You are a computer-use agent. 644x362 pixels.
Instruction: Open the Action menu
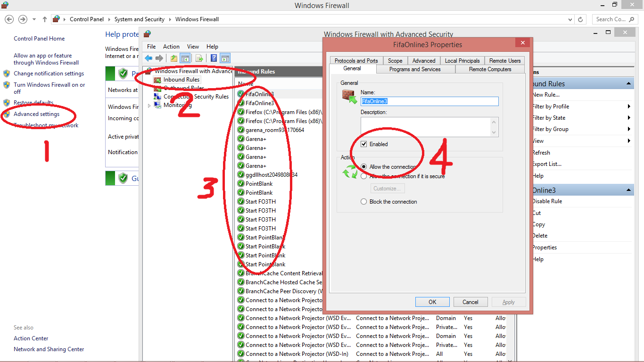tap(171, 47)
